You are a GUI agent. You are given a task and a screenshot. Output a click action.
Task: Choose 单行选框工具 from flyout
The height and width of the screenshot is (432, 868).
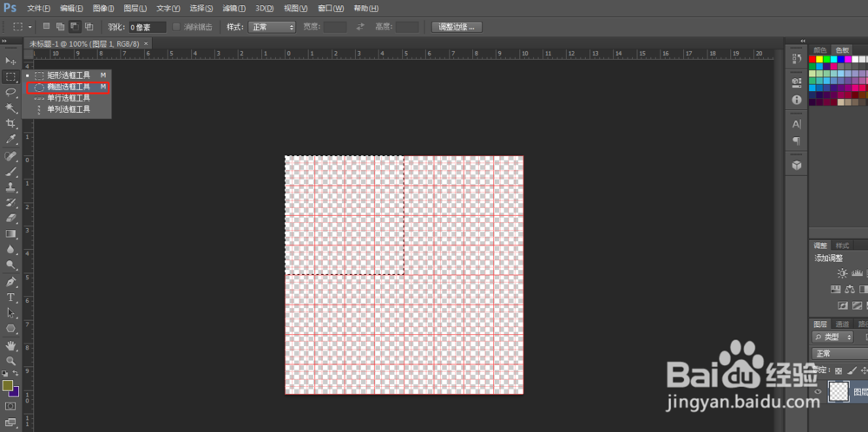(x=68, y=98)
